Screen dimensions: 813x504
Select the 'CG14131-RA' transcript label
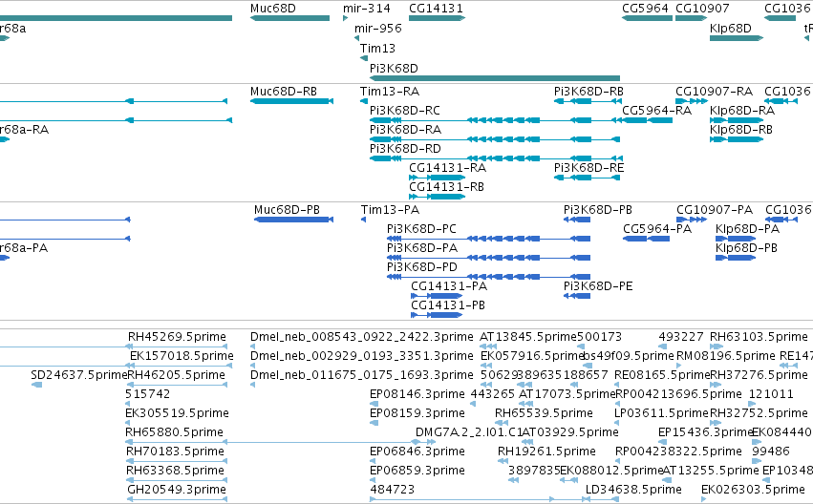447,168
